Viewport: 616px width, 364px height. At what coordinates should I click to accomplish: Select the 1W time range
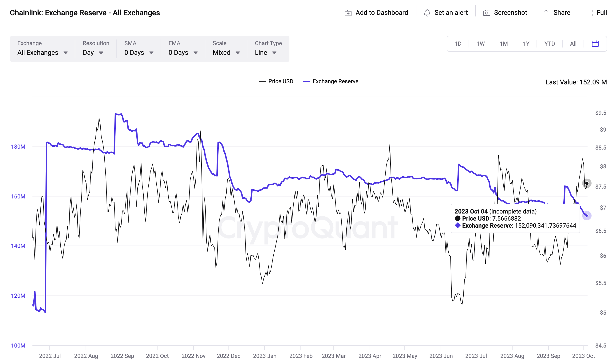click(480, 44)
